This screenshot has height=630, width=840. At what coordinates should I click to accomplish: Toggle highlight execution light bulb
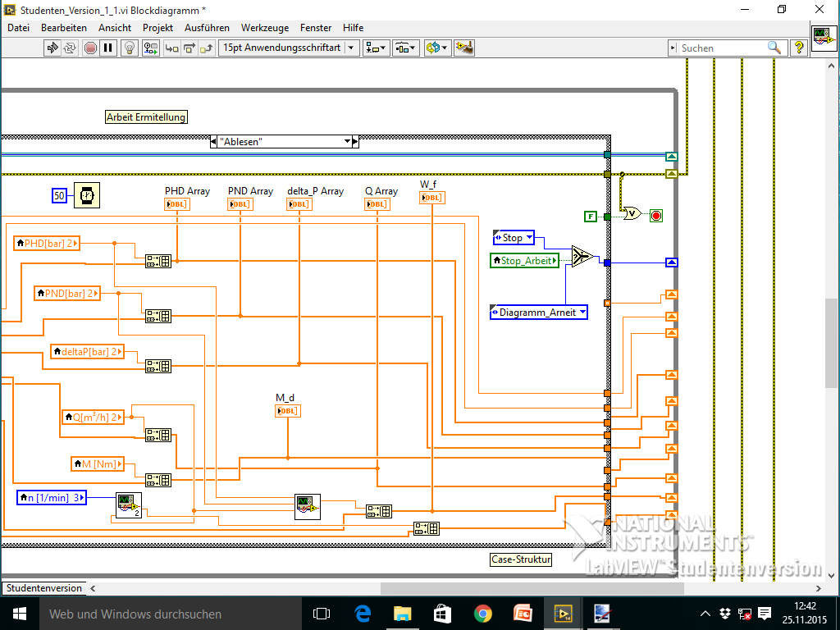tap(129, 48)
